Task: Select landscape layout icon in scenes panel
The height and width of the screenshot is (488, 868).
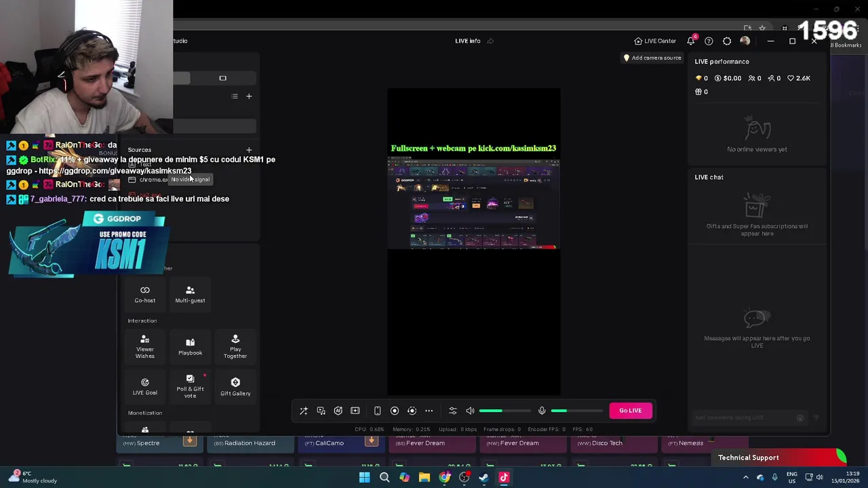Action: click(x=222, y=78)
